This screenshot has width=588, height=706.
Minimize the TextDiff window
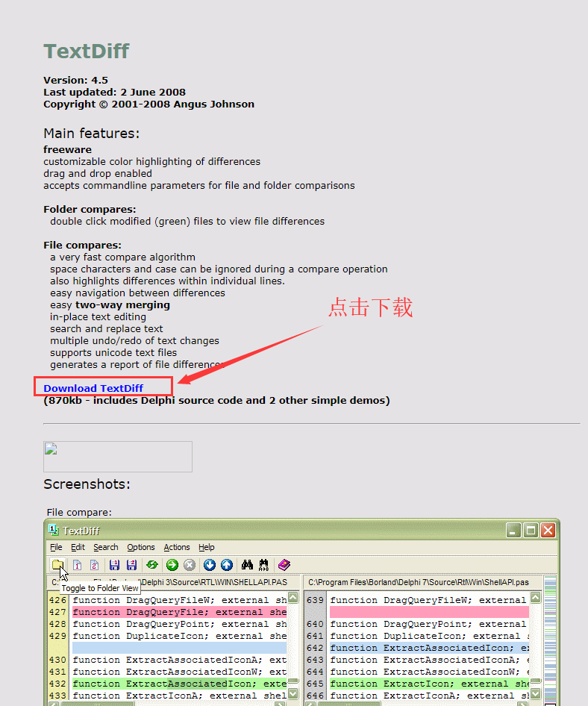[x=513, y=531]
